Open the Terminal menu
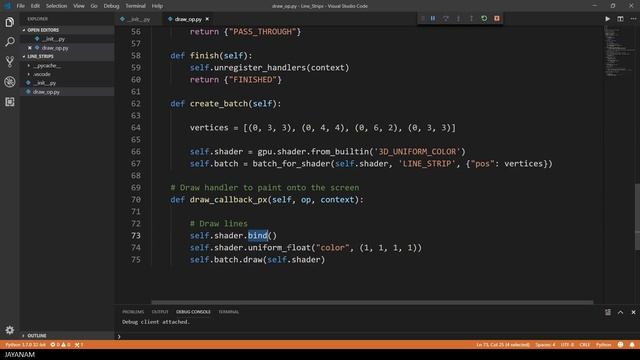This screenshot has height=360, width=640. click(x=136, y=6)
